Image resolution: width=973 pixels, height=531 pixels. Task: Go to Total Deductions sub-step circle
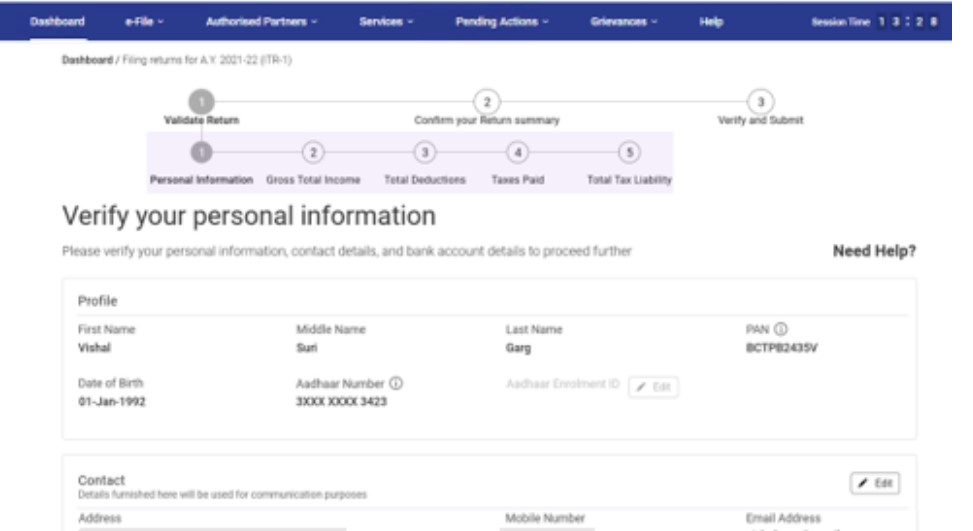[x=424, y=153]
